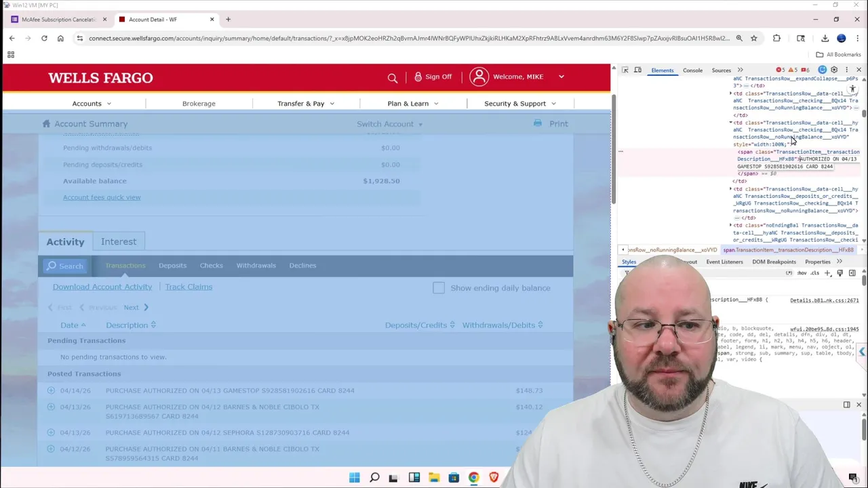Open Account fees quick view link
This screenshot has height=488, width=868.
point(102,197)
